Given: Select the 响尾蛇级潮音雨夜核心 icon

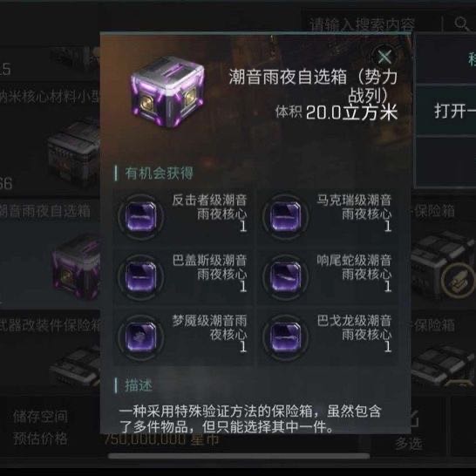Looking at the screenshot, I should [285, 277].
